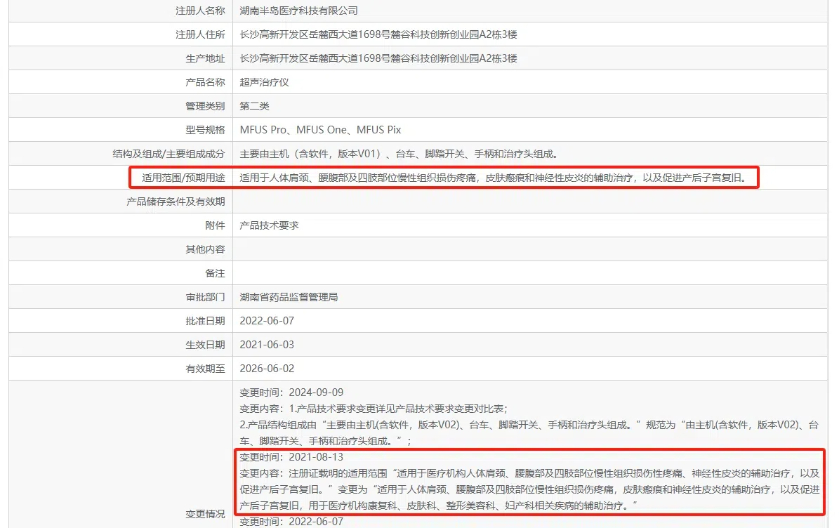The image size is (840, 528).
Task: Click the 管理类别 label
Action: [x=205, y=106]
